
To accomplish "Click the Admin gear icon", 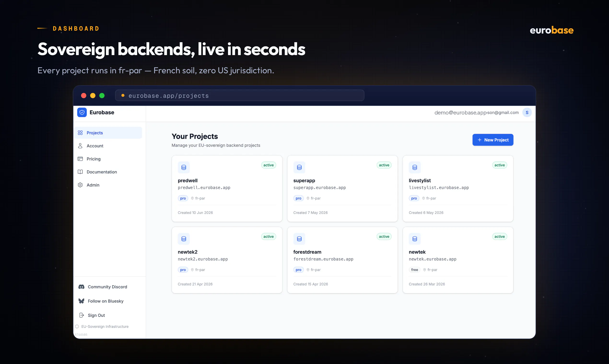I will tap(80, 185).
